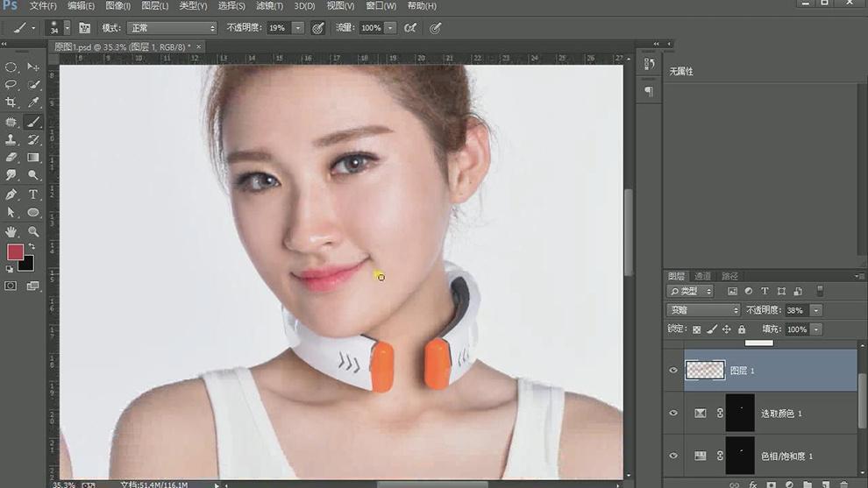Select the Eyedropper tool
The width and height of the screenshot is (868, 488).
point(33,103)
